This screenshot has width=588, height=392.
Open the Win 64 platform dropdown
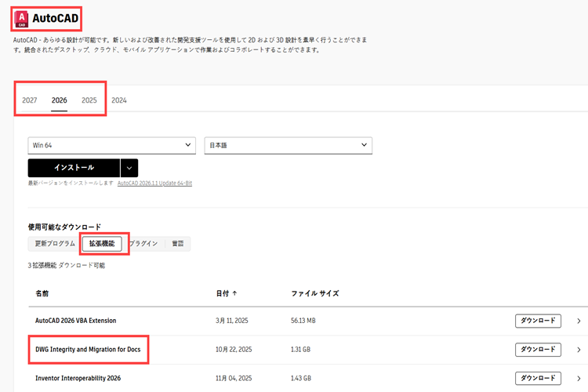[x=112, y=145]
